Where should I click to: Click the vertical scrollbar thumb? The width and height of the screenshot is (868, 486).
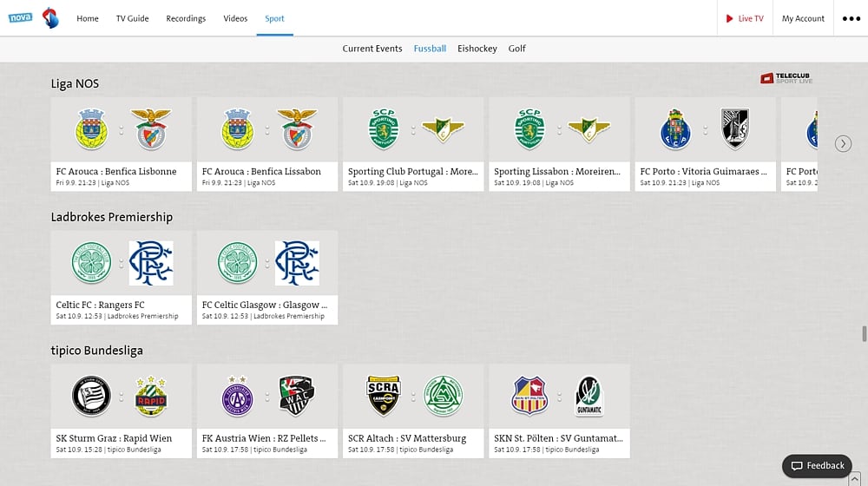[x=865, y=334]
